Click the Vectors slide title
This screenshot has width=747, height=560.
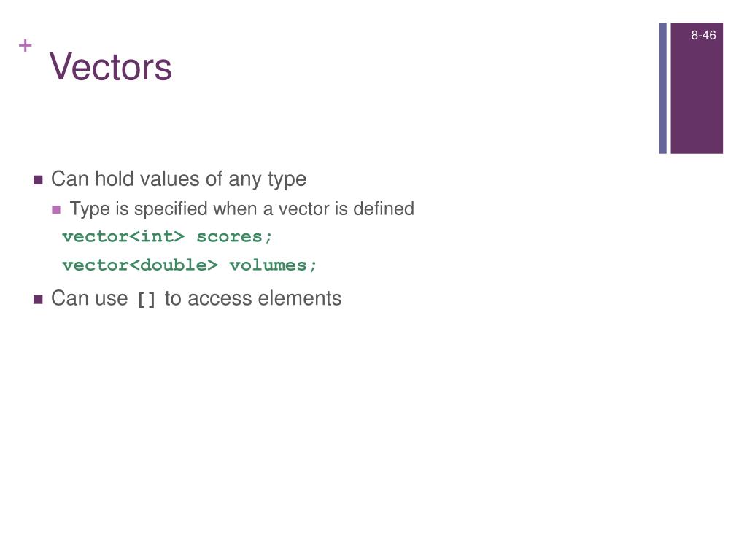(x=111, y=66)
